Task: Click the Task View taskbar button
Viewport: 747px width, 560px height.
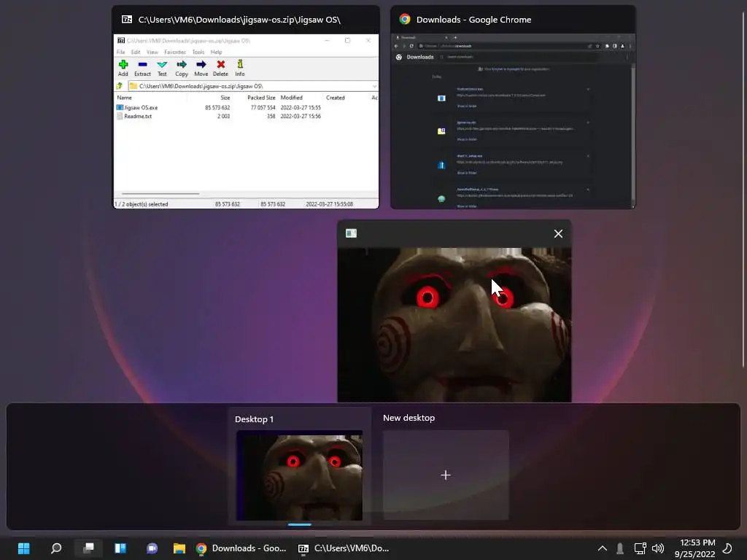Action: tap(88, 548)
